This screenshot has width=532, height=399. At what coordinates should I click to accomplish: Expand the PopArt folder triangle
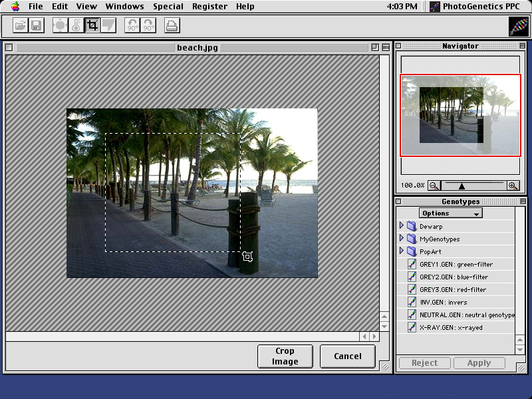click(402, 251)
